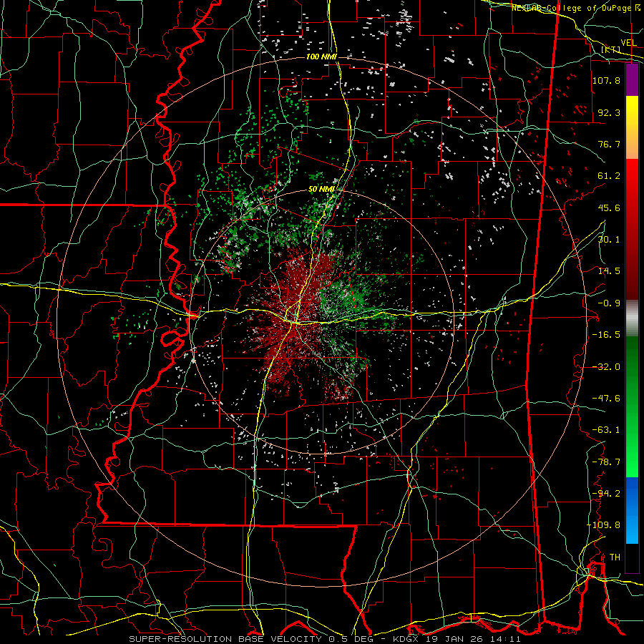The image size is (644, 644).
Task: Pick the purple segment of the color bar
Action: pos(632,79)
